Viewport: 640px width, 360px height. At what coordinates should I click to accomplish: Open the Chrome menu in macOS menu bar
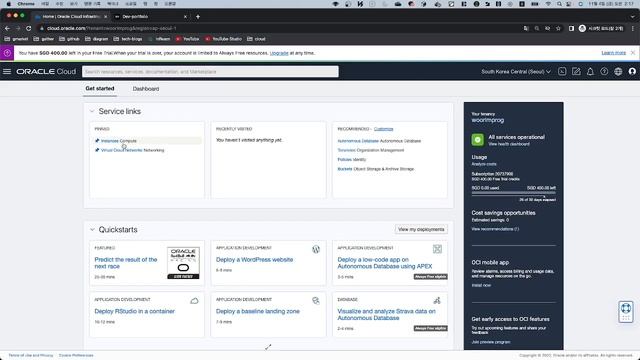26,4
